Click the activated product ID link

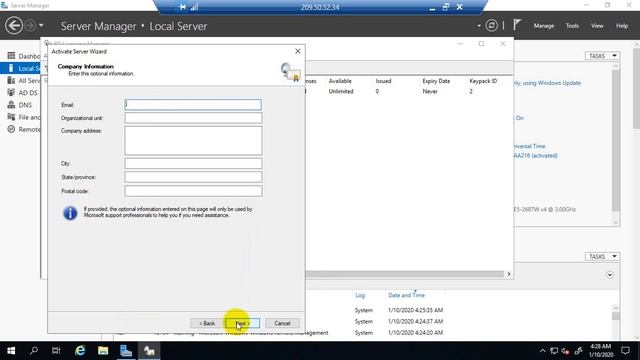pyautogui.click(x=536, y=156)
